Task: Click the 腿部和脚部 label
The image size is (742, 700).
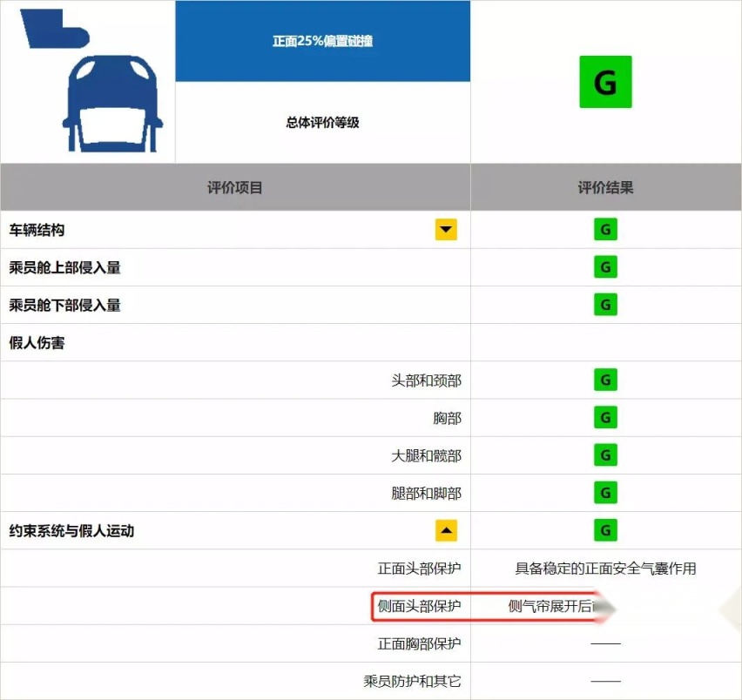Action: (x=427, y=494)
